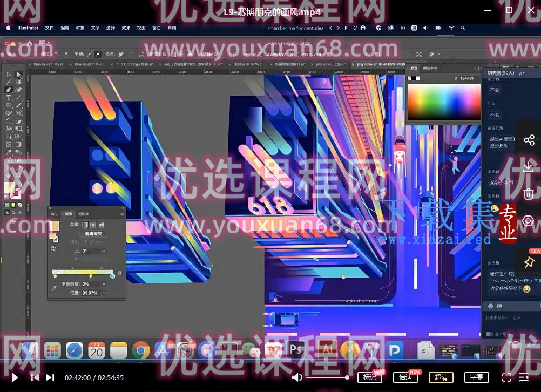Viewport: 541px width, 392px height.
Task: Select radial gradient type
Action: [93, 225]
